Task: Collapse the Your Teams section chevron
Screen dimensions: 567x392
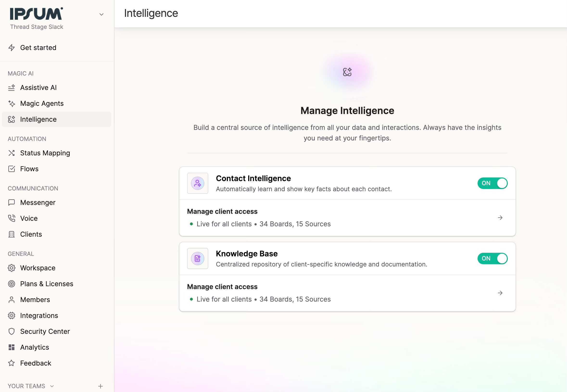Action: [x=52, y=386]
